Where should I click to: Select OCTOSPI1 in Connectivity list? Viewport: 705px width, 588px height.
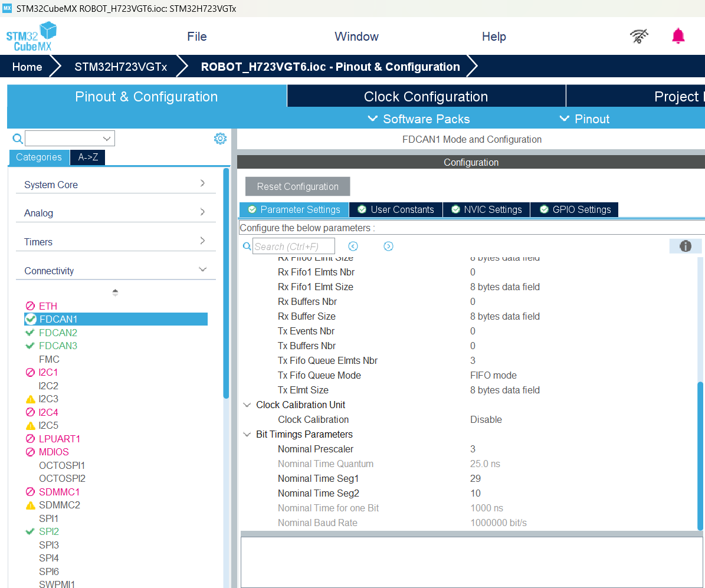coord(62,465)
